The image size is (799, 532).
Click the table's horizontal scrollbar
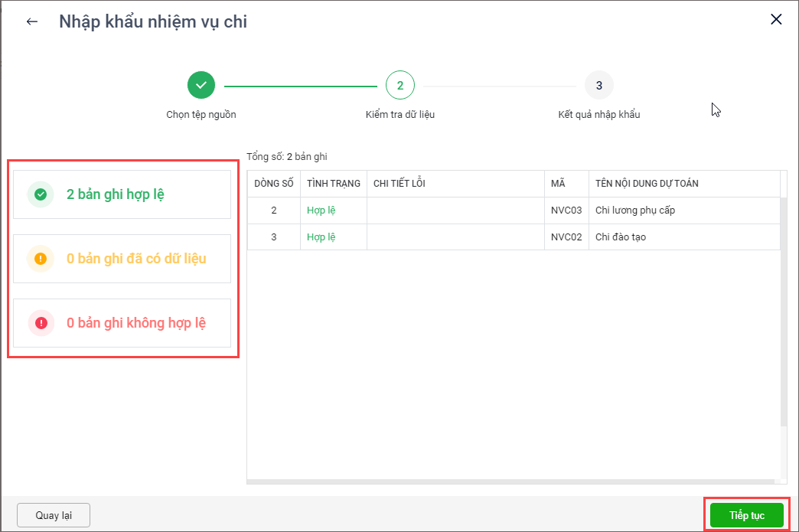[513, 481]
